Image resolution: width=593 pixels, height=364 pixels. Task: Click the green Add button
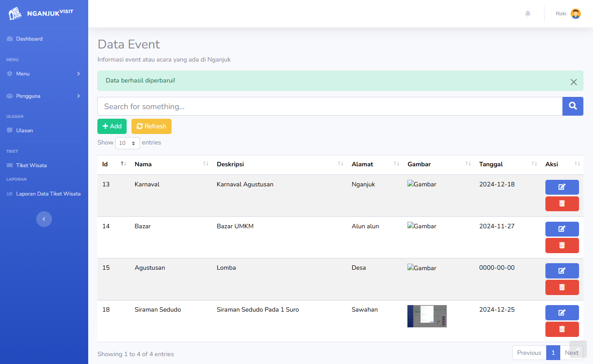point(112,126)
